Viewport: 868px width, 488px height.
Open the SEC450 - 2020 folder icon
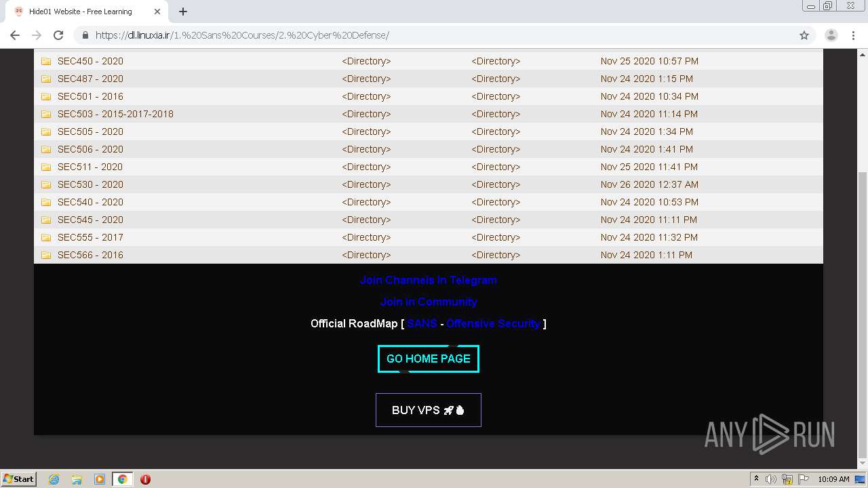pyautogui.click(x=46, y=61)
